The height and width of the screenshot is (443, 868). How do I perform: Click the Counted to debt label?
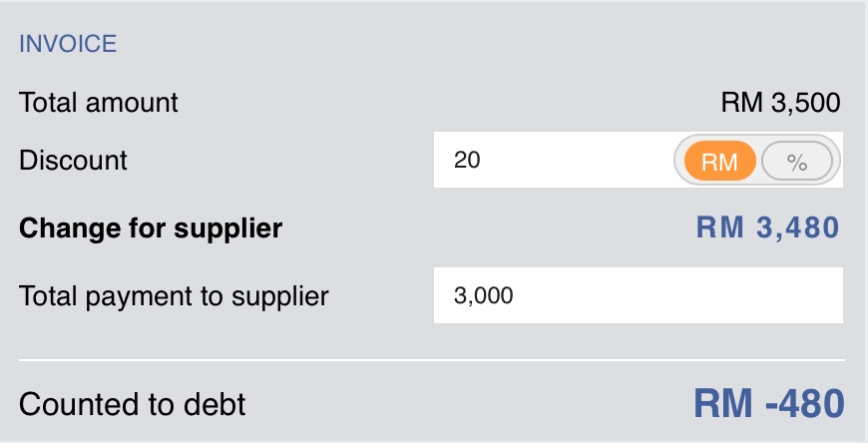coord(133,404)
